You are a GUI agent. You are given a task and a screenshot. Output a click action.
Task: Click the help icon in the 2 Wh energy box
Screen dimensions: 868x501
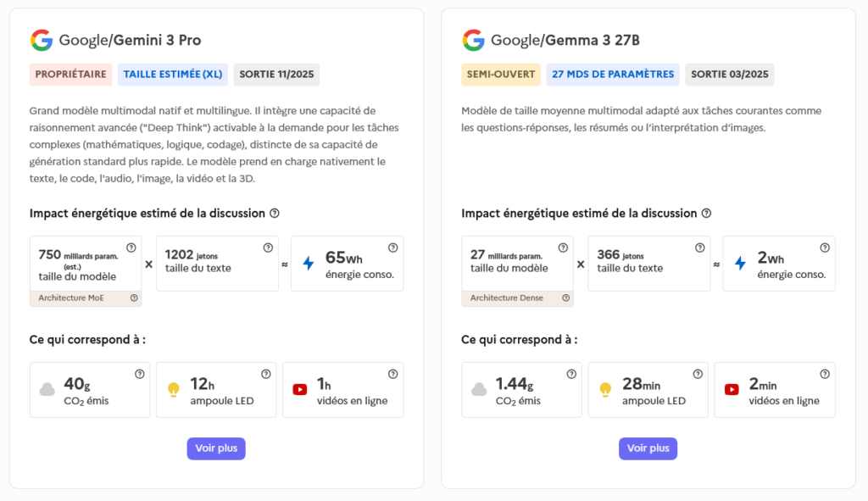click(825, 248)
